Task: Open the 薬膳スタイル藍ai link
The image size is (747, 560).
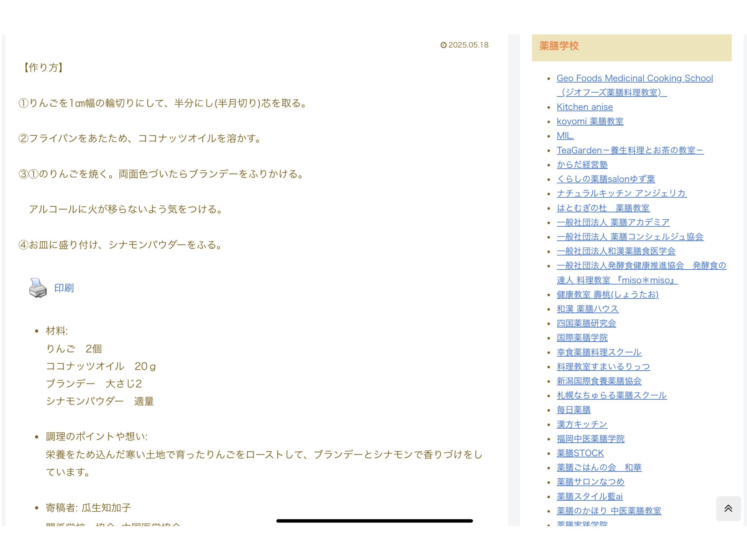Action: 589,497
